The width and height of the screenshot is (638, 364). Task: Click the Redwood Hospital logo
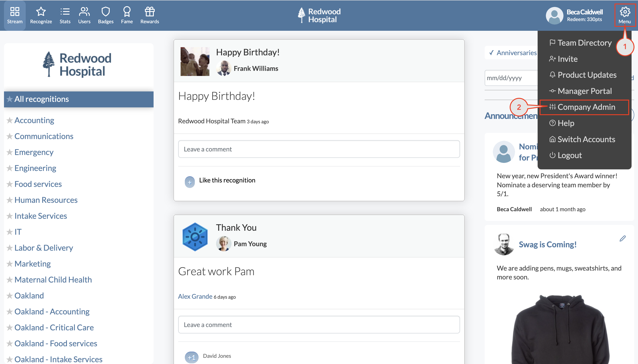tap(318, 15)
